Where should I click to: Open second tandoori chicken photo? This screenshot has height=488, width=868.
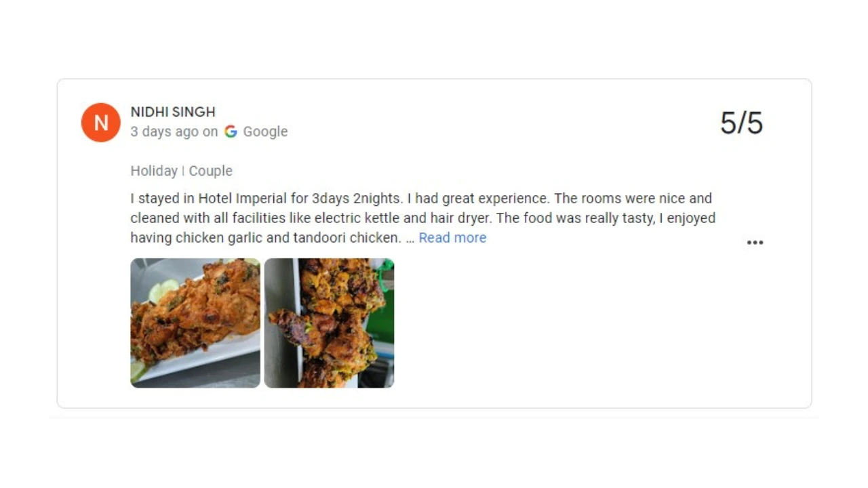tap(329, 323)
